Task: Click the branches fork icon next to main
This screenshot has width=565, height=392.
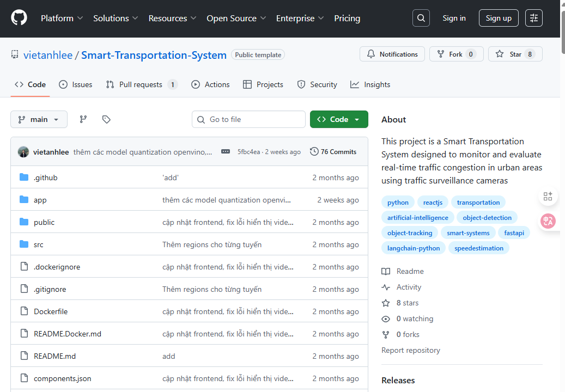Action: (x=83, y=119)
